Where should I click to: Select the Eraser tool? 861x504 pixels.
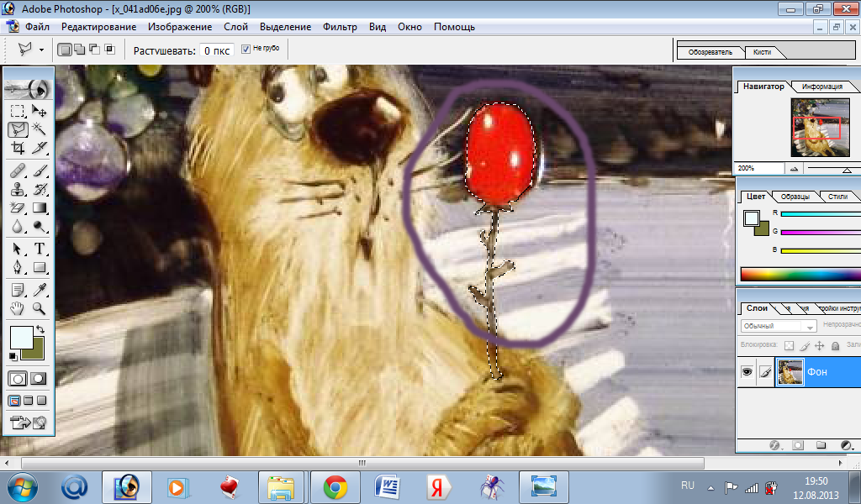[x=18, y=207]
